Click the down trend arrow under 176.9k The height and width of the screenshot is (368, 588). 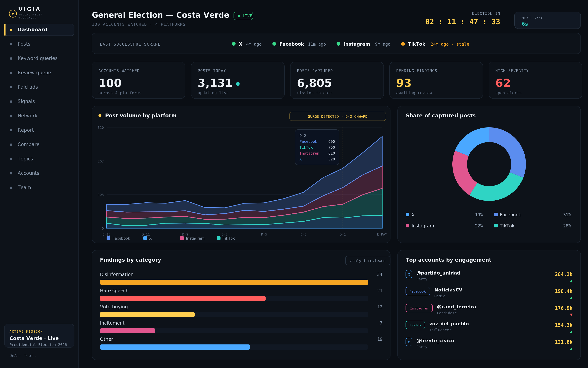tap(571, 315)
